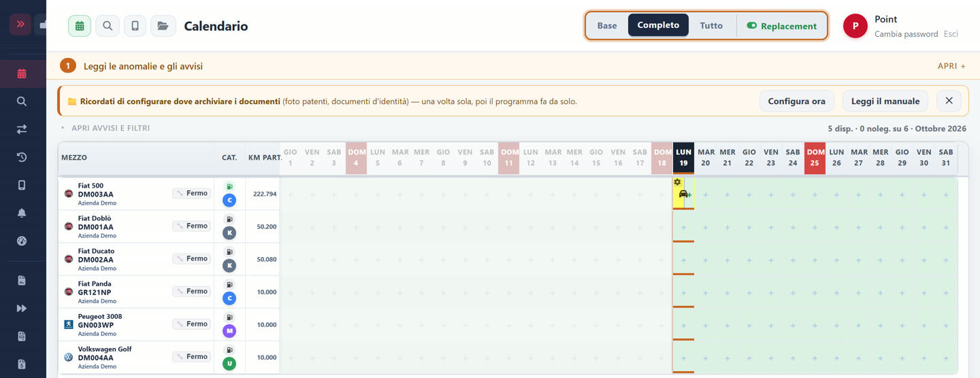Click the magnifier button next to the Calendario title
This screenshot has width=980, height=378.
point(108,26)
